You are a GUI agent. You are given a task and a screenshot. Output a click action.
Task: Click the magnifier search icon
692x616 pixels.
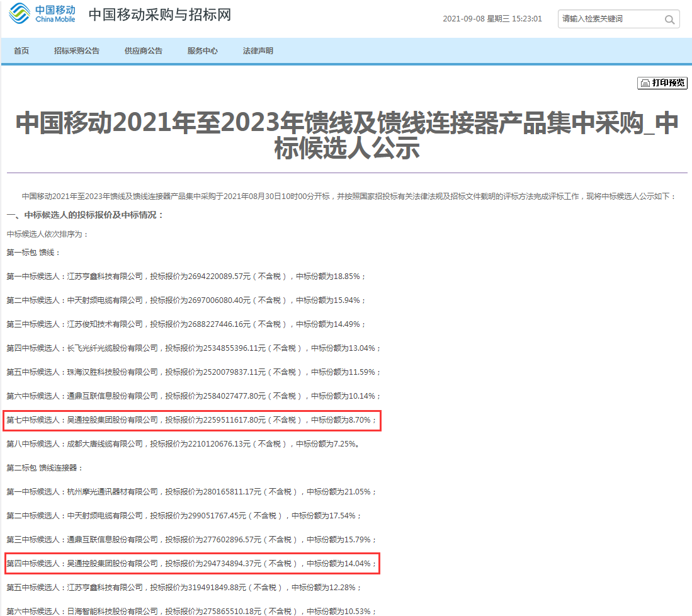click(669, 20)
